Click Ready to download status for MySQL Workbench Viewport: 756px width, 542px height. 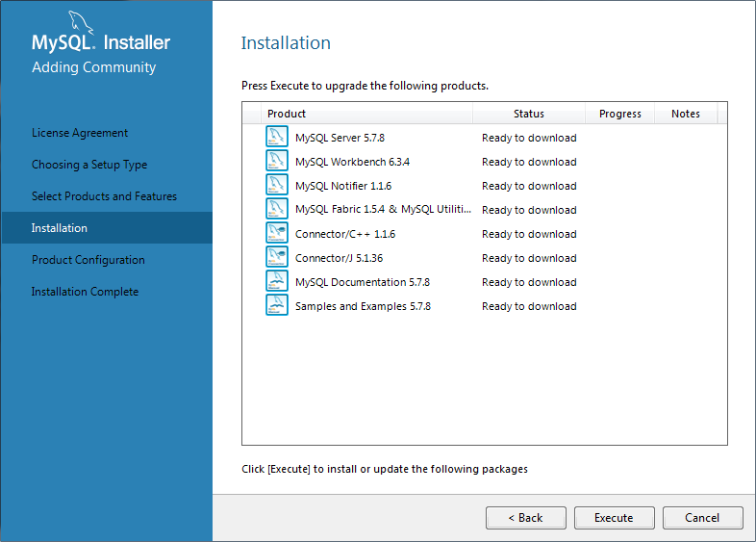click(x=529, y=162)
